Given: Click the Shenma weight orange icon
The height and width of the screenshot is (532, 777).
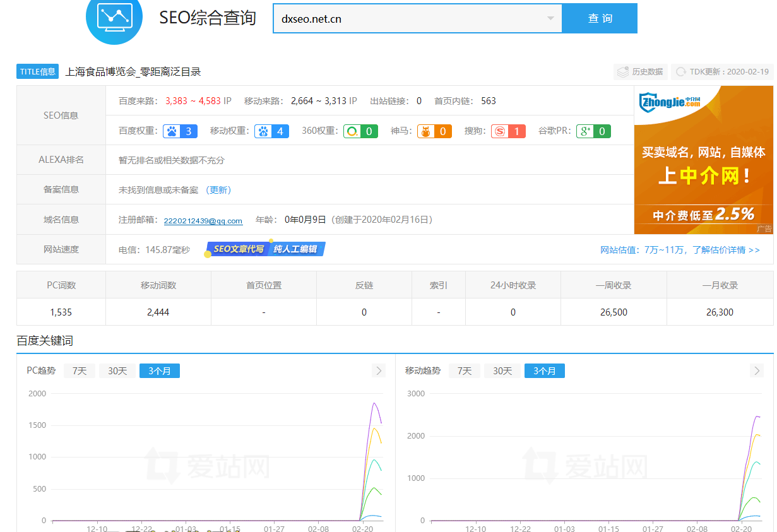Looking at the screenshot, I should coord(425,131).
